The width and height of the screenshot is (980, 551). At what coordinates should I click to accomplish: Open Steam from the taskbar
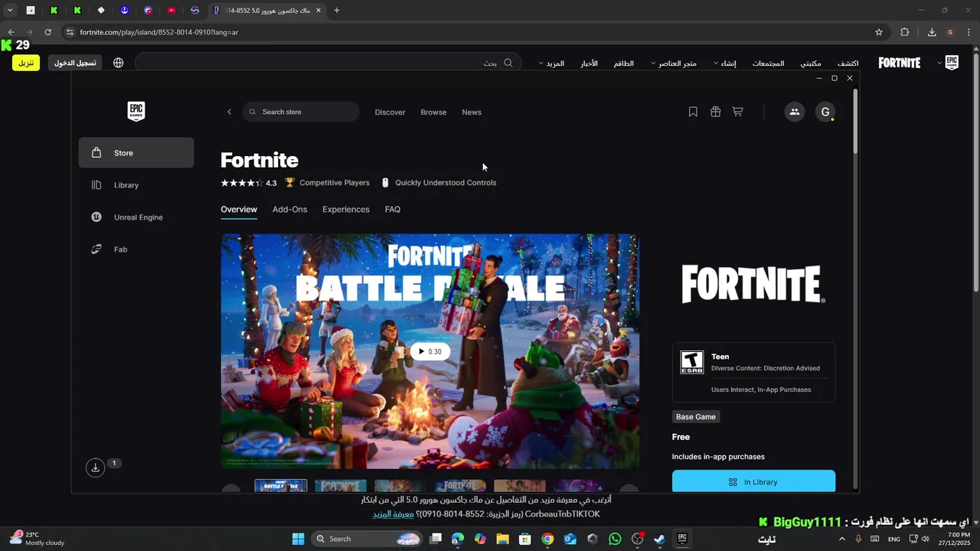(659, 539)
